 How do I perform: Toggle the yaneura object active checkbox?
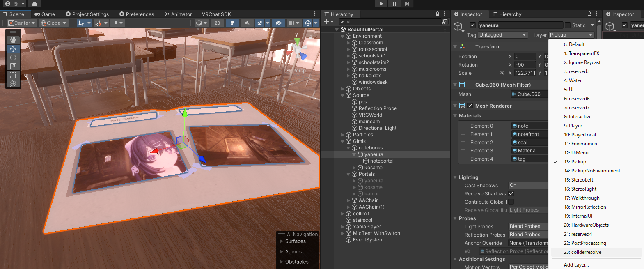coord(473,25)
